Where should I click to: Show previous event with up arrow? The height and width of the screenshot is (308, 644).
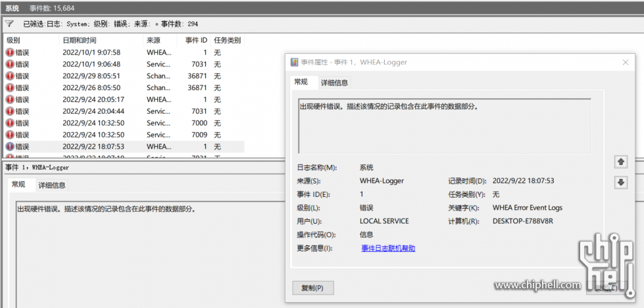tap(621, 162)
